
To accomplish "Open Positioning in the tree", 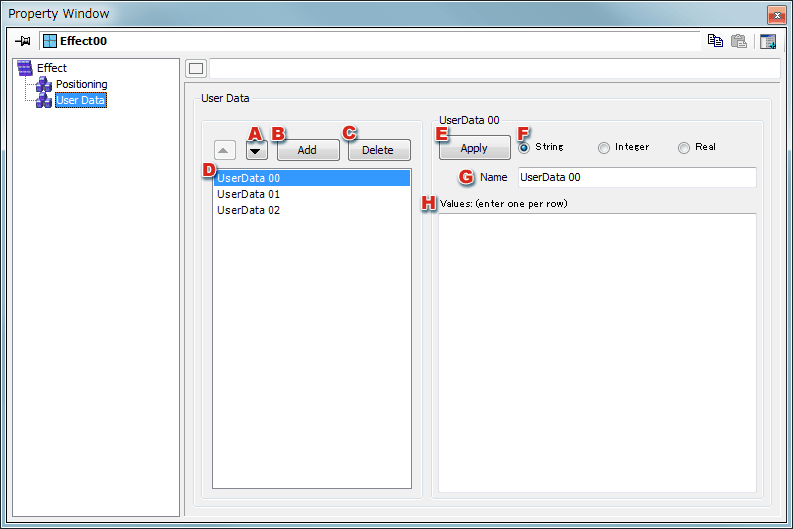I will pyautogui.click(x=81, y=84).
